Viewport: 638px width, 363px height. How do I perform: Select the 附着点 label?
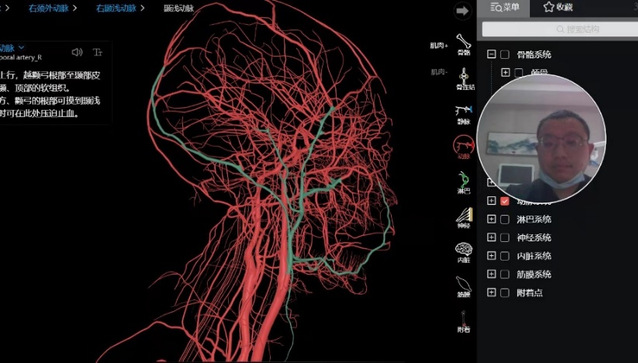point(529,293)
